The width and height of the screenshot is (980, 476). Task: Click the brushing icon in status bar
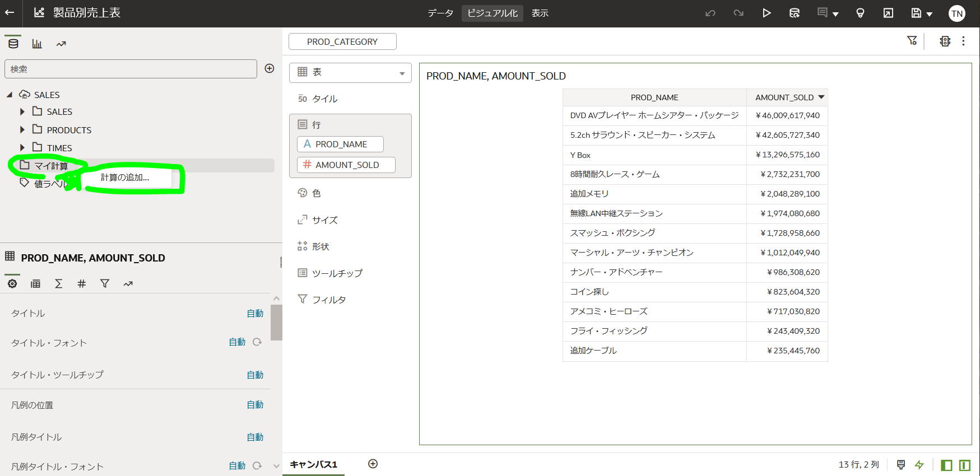click(x=901, y=465)
